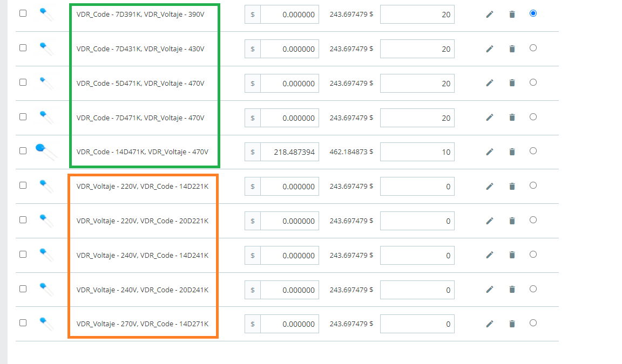This screenshot has width=622, height=364.
Task: Edit the 7D471K 470V combination
Action: 490,117
